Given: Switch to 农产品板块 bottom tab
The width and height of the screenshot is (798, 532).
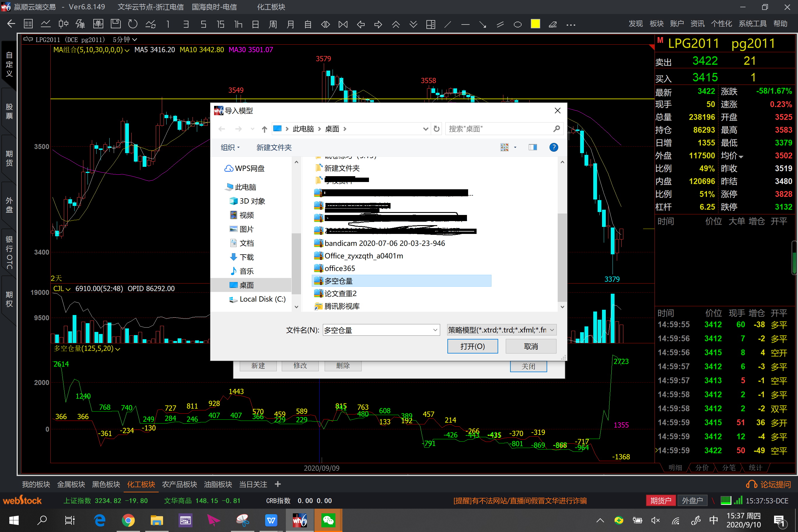Looking at the screenshot, I should click(x=179, y=484).
